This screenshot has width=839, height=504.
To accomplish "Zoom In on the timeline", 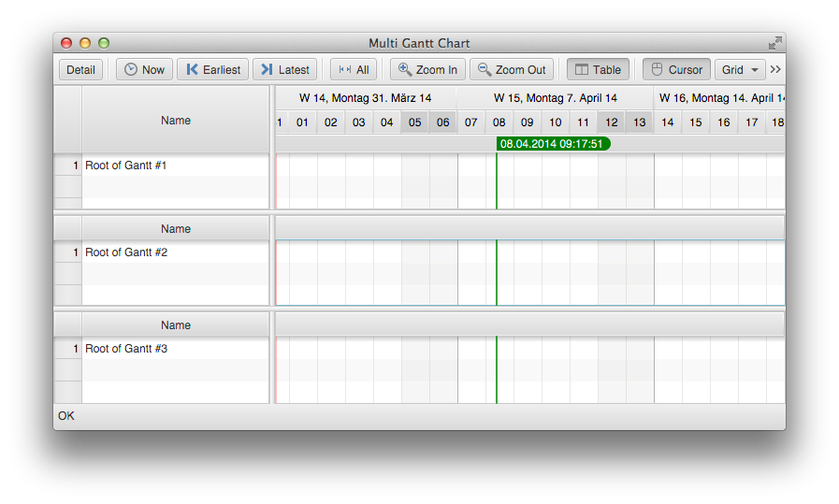I will (x=427, y=69).
